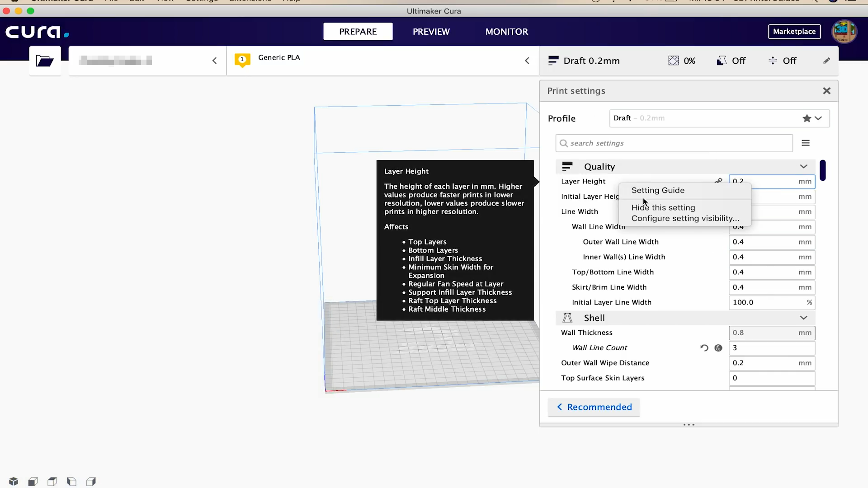Choose Configure setting visibility menu entry

tap(685, 218)
